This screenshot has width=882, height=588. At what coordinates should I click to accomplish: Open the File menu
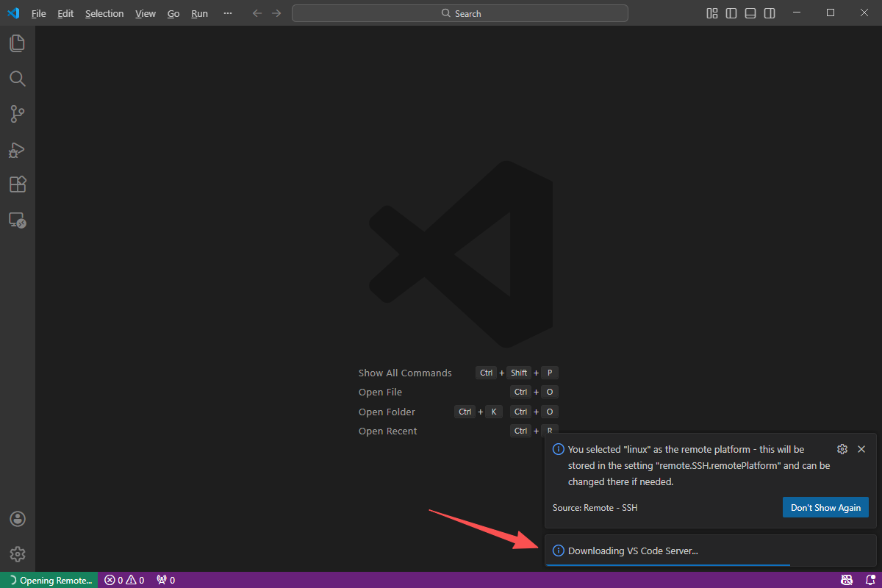(38, 12)
